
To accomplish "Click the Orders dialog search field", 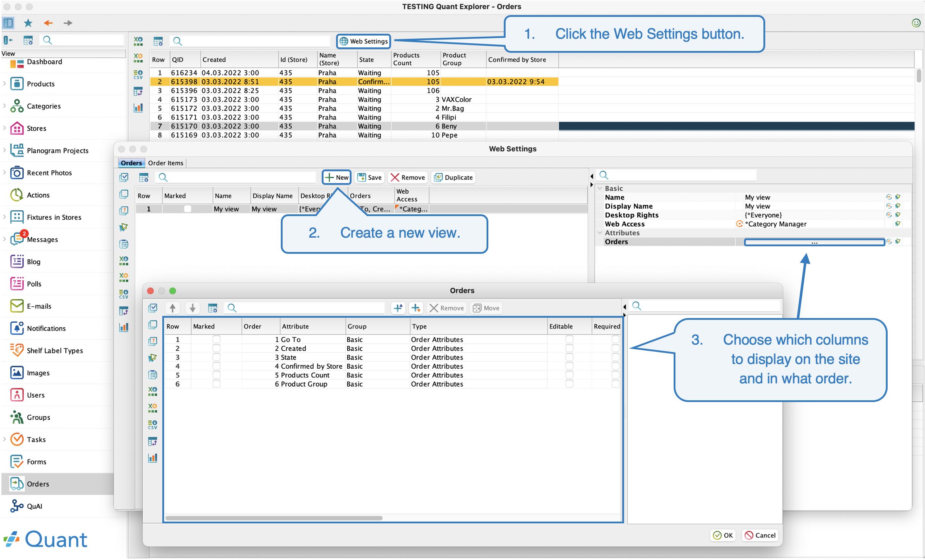I will coord(305,308).
